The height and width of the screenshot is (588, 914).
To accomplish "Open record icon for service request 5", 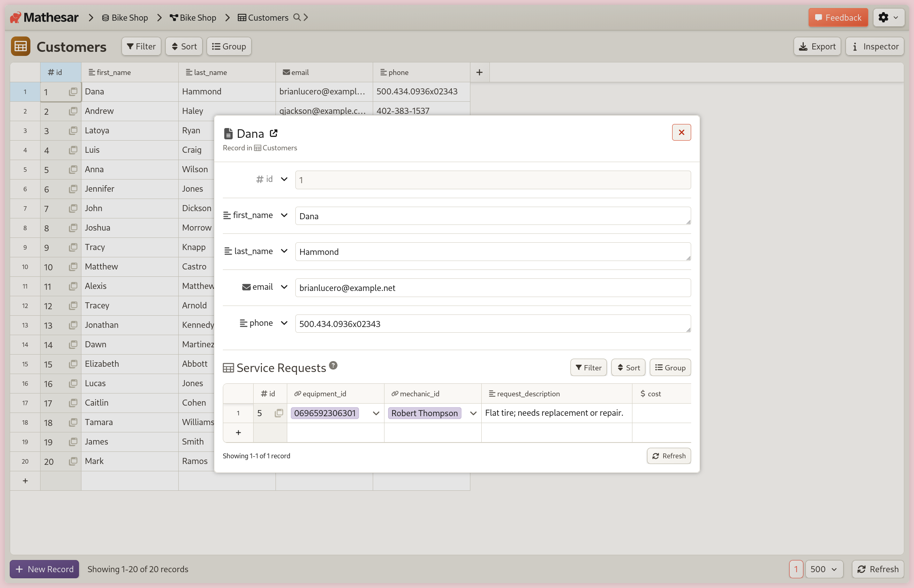I will tap(279, 413).
